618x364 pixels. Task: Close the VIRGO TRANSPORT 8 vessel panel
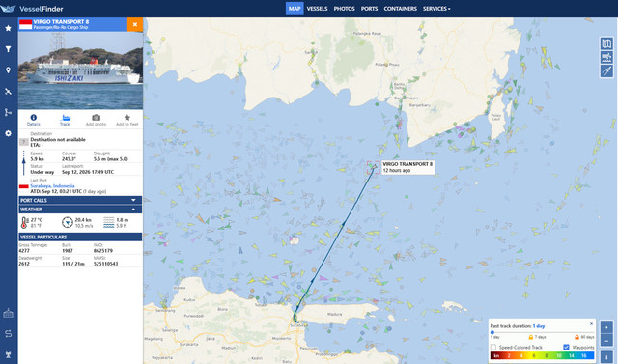(x=135, y=24)
